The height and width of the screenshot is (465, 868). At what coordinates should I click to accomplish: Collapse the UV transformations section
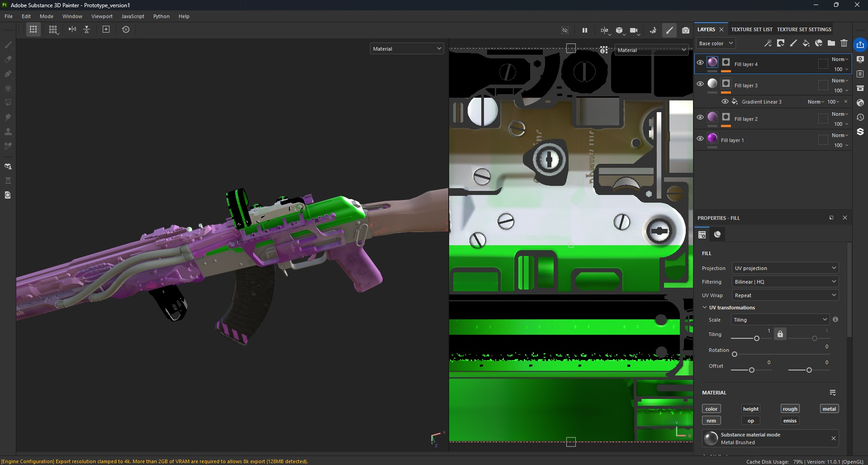tap(705, 308)
